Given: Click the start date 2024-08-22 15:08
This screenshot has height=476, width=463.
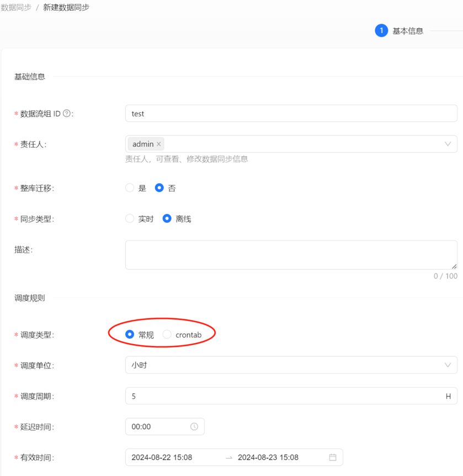Looking at the screenshot, I should (x=162, y=457).
